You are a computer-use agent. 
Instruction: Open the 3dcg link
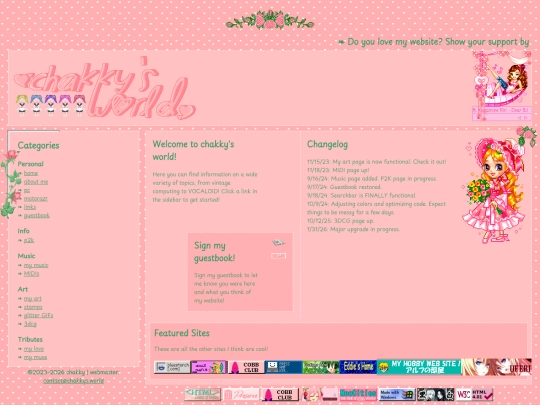(30, 324)
